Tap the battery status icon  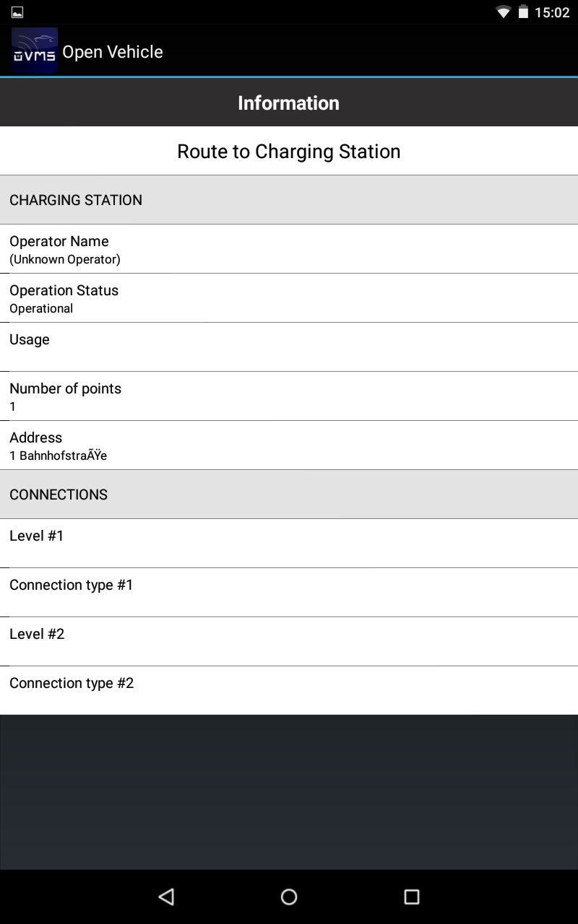523,12
